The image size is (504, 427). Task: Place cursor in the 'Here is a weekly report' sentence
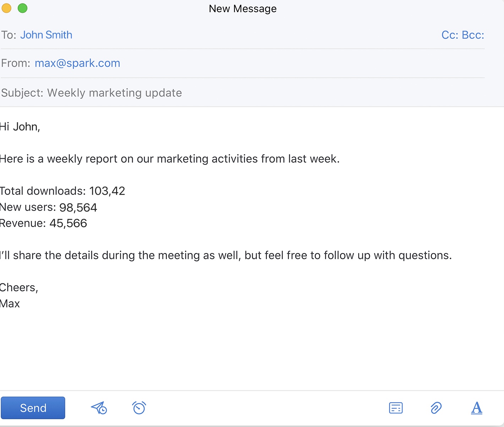(170, 159)
